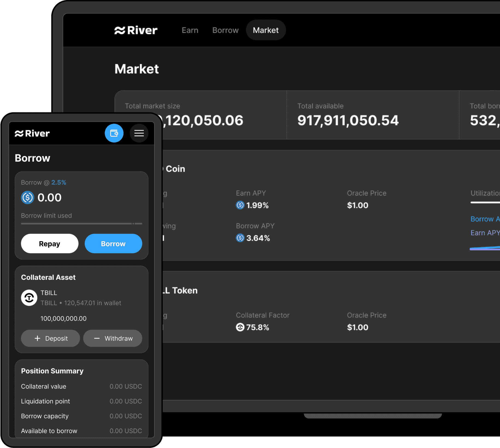Open the hamburger menu on mobile

pos(139,133)
